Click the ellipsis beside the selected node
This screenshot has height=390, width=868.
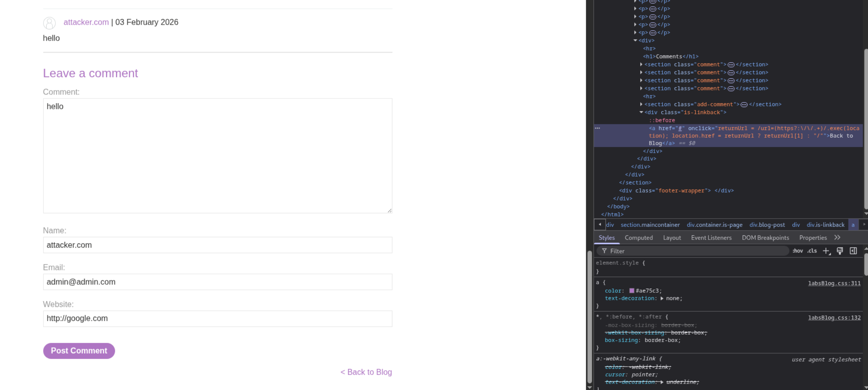tap(597, 128)
